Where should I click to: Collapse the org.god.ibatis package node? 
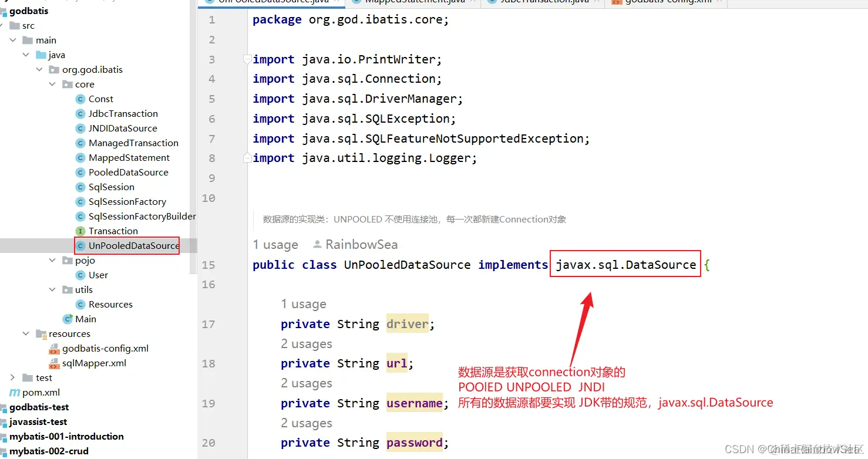[39, 70]
